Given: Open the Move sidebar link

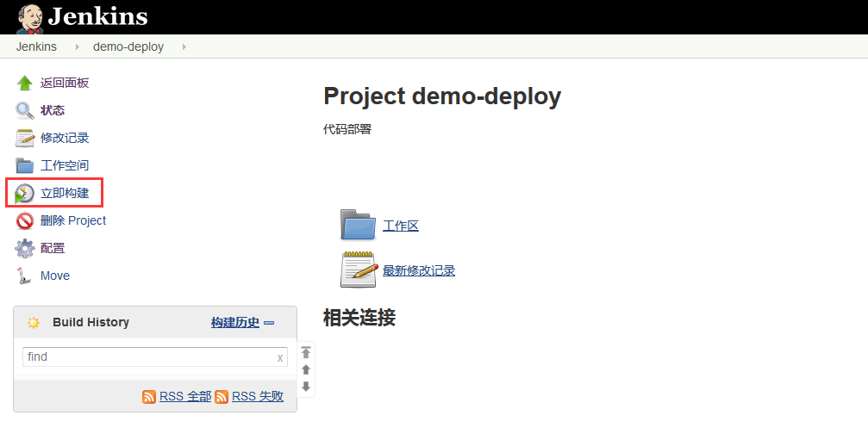Looking at the screenshot, I should coord(55,276).
